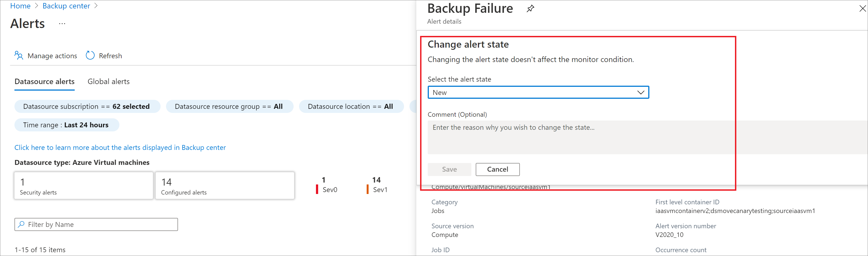This screenshot has height=256, width=868.
Task: Click the Save button
Action: tap(449, 169)
